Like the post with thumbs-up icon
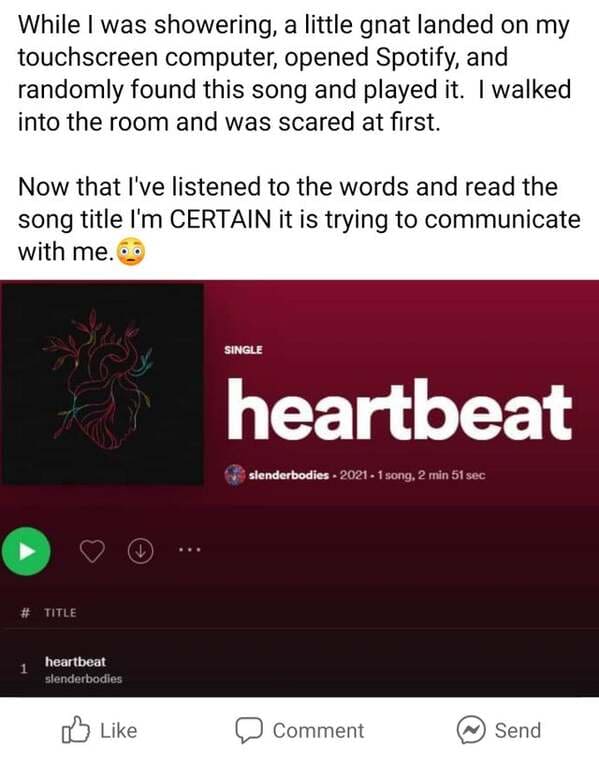Viewport: 599px width, 762px height. pos(76,730)
